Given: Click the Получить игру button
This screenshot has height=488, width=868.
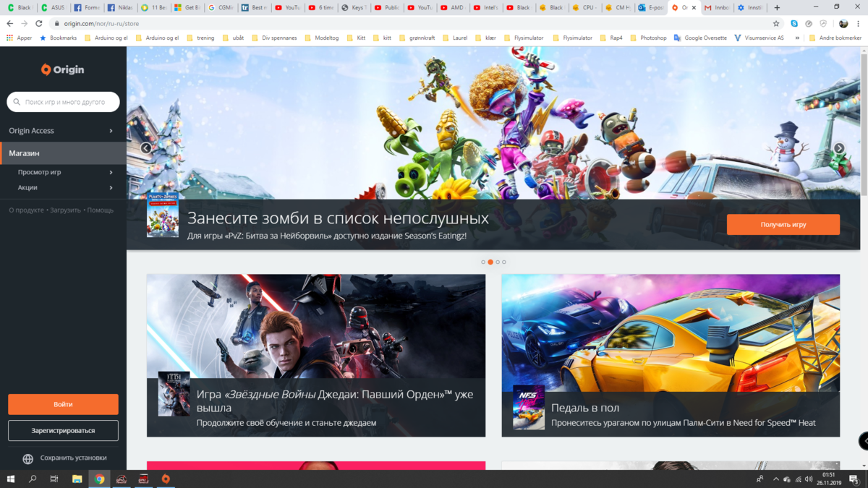Looking at the screenshot, I should (783, 224).
